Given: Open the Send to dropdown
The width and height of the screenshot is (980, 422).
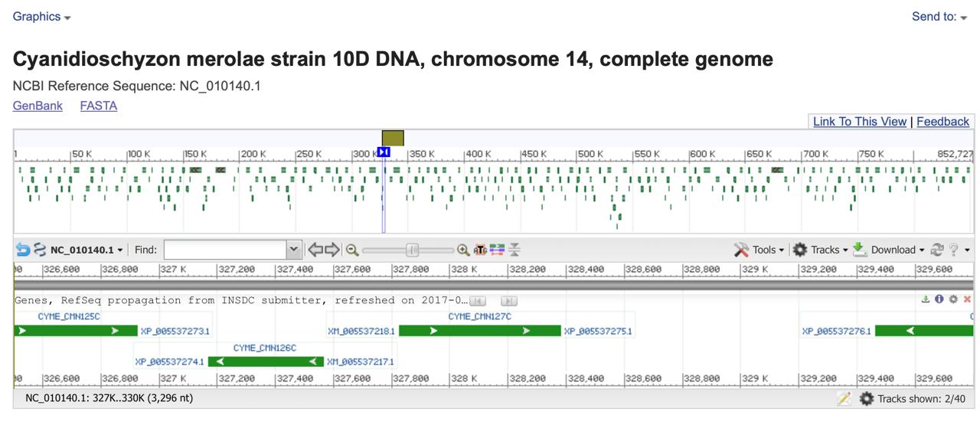Looking at the screenshot, I should pos(939,16).
